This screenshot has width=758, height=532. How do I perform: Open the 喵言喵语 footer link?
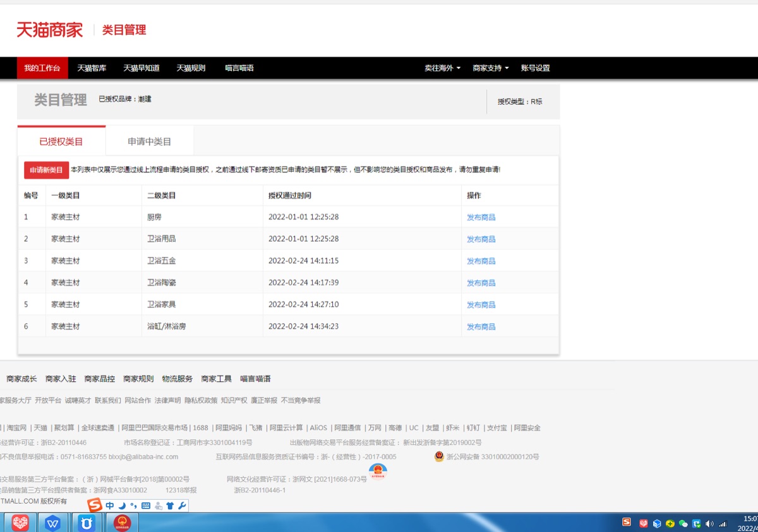point(255,379)
